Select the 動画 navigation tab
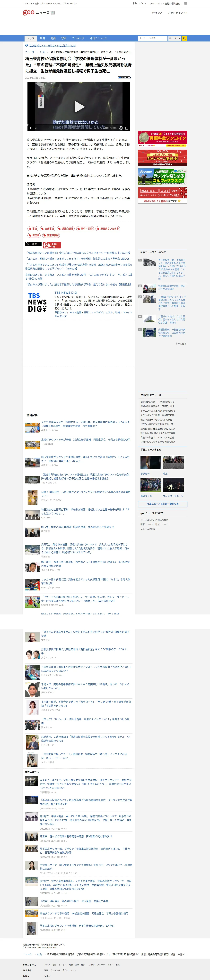 (53, 38)
